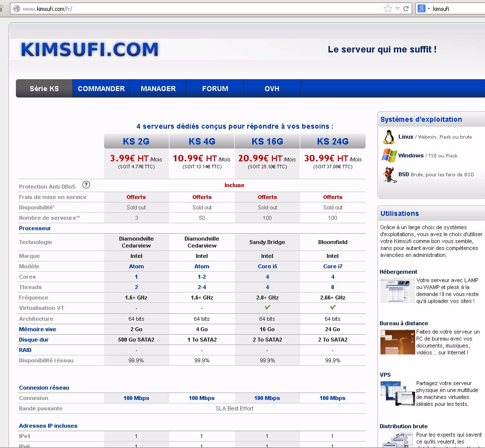Select the KS 24G server column header
Screen dimensions: 485x448
pos(333,141)
